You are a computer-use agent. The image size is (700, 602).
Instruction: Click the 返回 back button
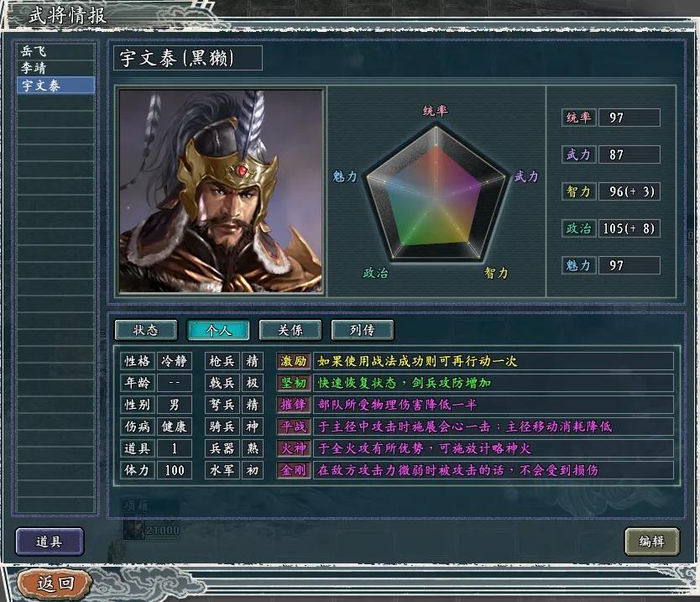55,583
